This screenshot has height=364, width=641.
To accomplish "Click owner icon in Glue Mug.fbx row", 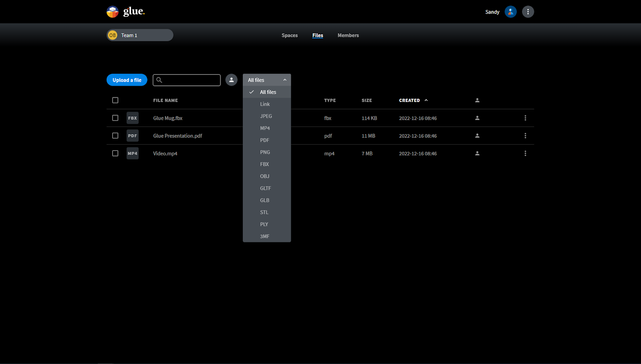I will tap(477, 118).
